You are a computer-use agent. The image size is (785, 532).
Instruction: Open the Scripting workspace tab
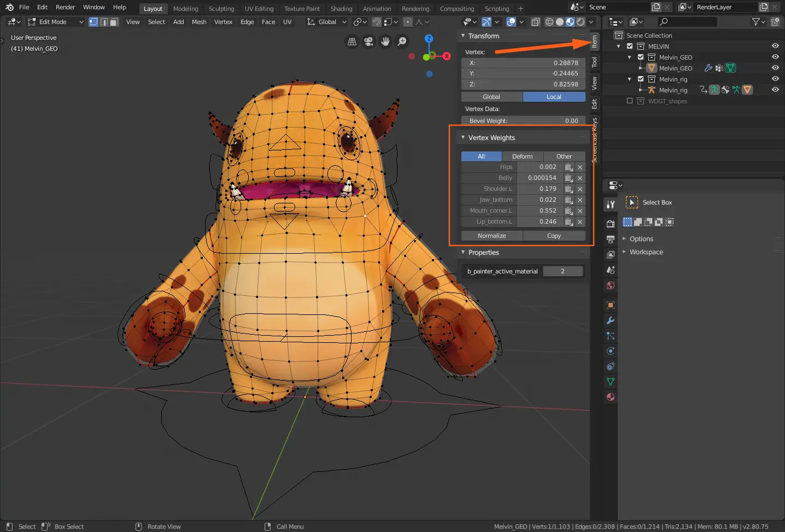point(497,8)
